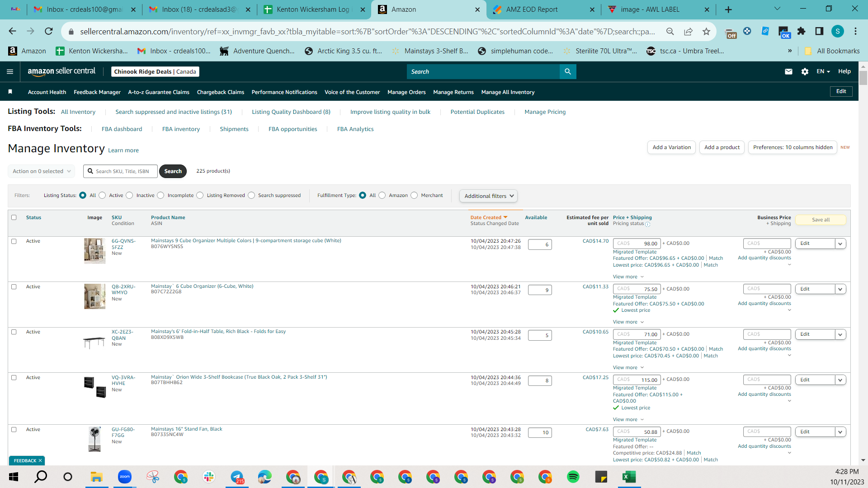Open the Action on 0 selected dropdown
This screenshot has height=488, width=868.
42,171
